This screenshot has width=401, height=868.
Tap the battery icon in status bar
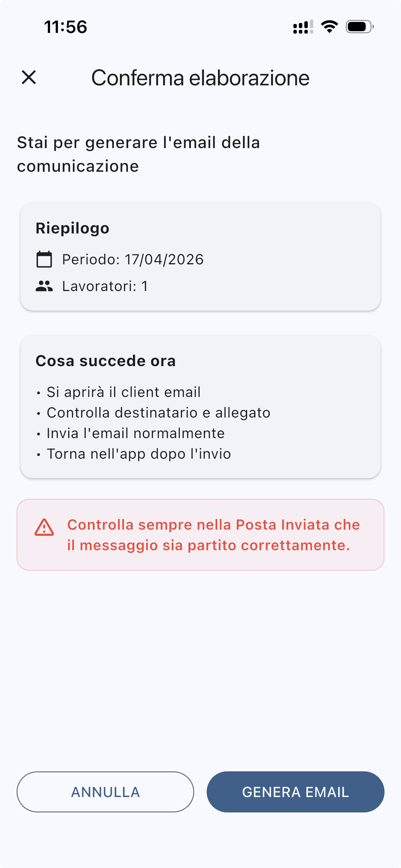click(x=360, y=27)
